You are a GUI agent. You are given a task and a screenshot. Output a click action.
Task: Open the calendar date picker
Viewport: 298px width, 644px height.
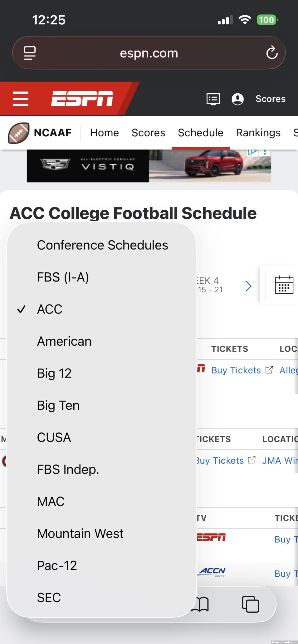284,285
